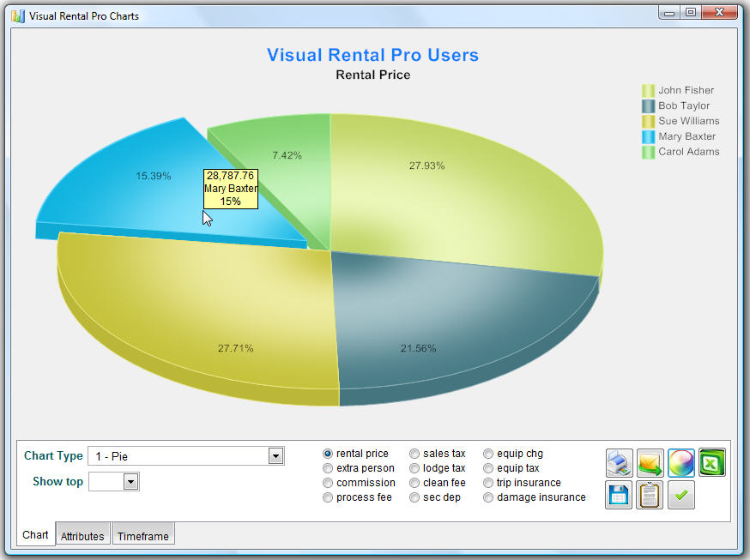Click John Fisher legend color swatch

click(648, 91)
